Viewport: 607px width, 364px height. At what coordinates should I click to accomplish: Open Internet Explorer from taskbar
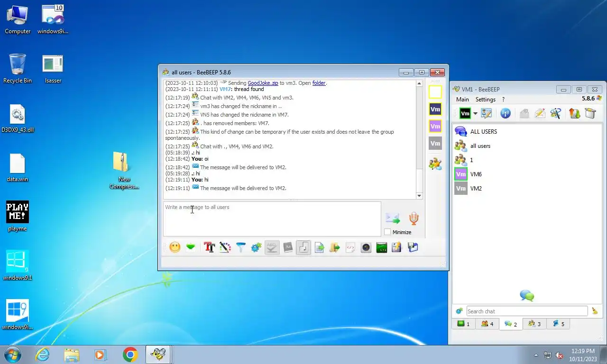(x=43, y=355)
